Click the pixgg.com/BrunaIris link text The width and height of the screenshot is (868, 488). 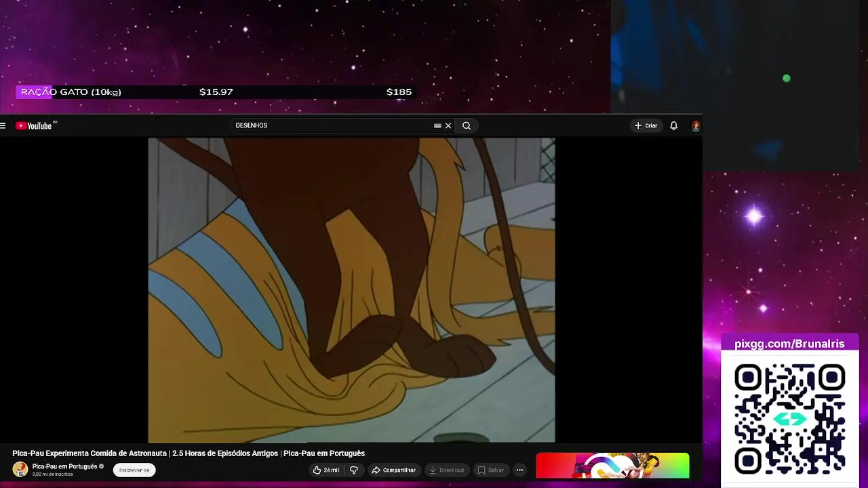[789, 344]
